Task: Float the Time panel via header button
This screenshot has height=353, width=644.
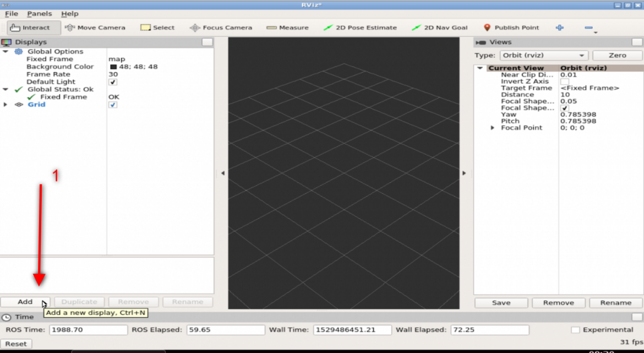Action: (637, 317)
